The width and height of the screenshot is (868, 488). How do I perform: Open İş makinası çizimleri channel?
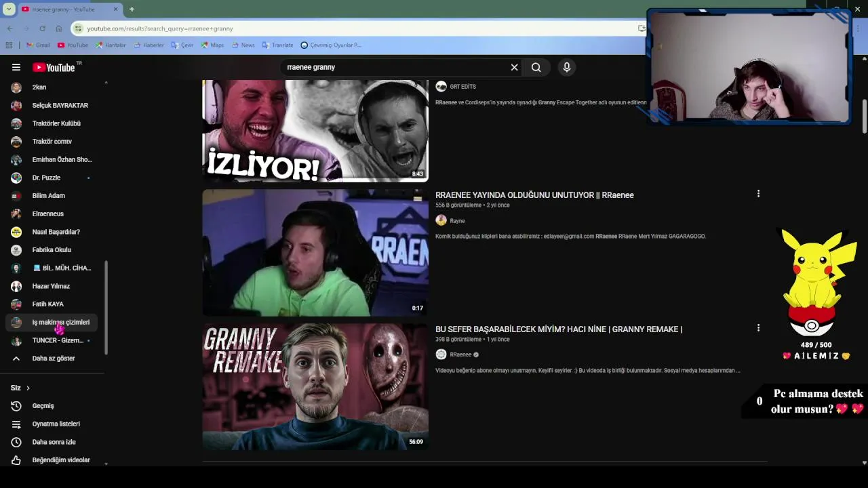(x=52, y=322)
